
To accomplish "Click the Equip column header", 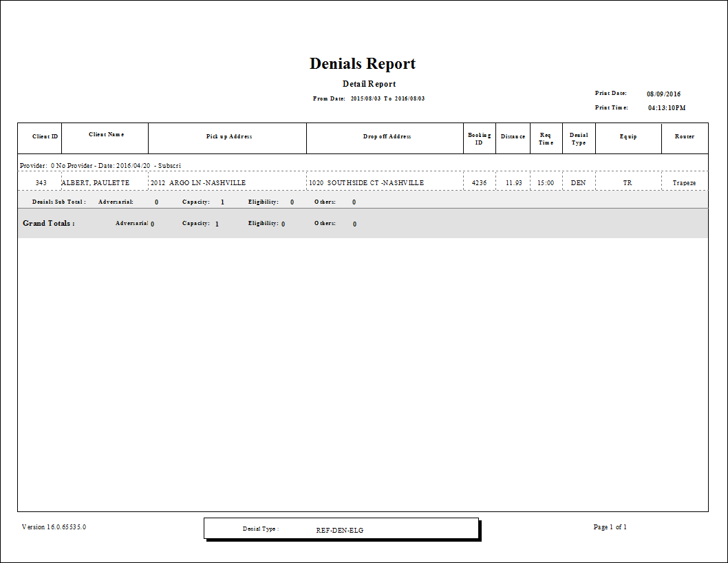I will pyautogui.click(x=628, y=137).
